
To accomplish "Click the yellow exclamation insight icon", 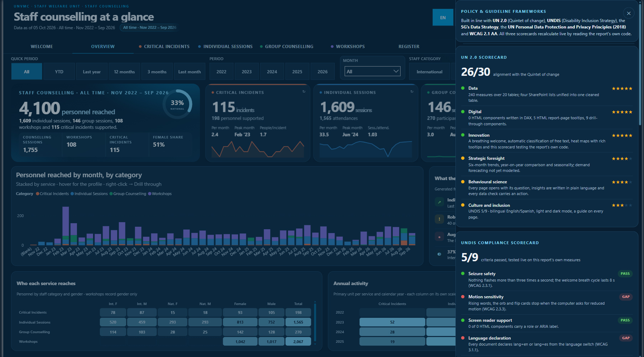I will (439, 219).
